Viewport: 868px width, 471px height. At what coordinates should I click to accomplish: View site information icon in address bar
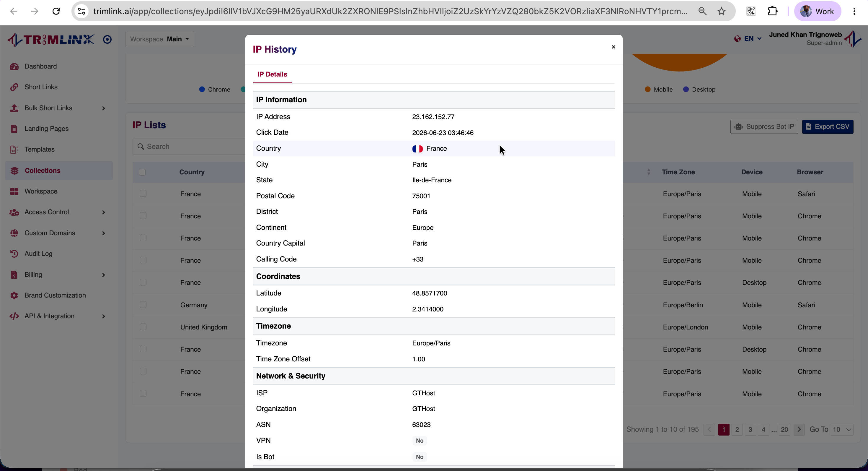tap(81, 11)
